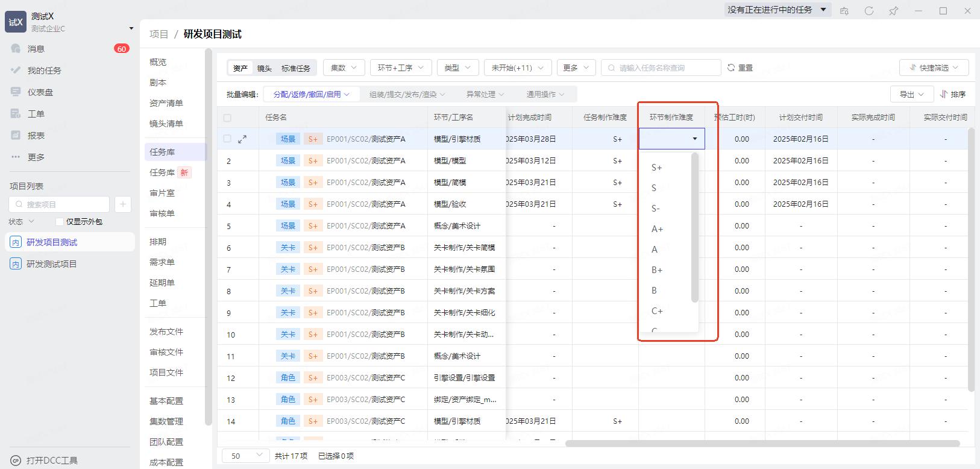
Task: Open 报表 reports in the sidebar
Action: (16, 136)
